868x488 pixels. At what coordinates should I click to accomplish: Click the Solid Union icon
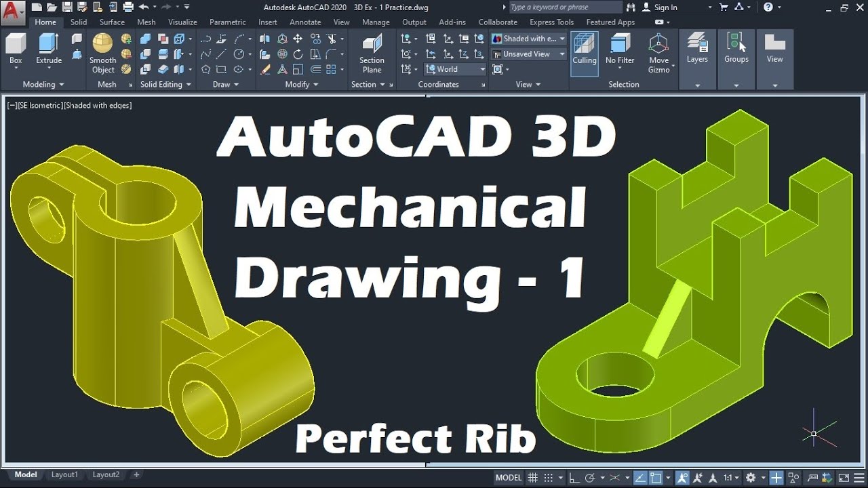pyautogui.click(x=146, y=39)
